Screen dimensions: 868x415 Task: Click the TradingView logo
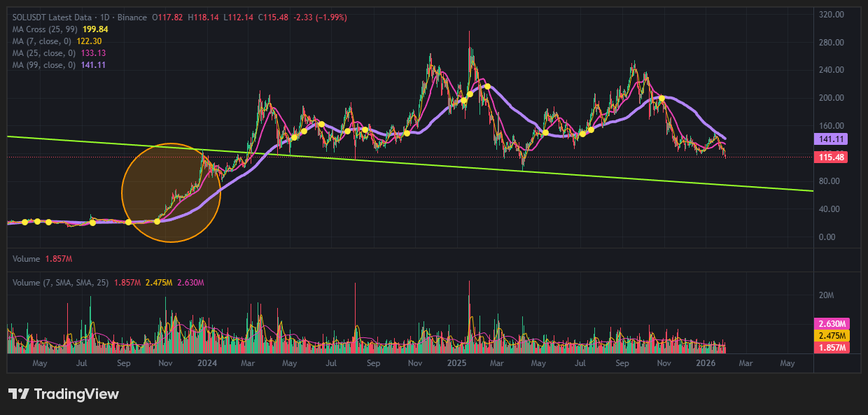coord(64,394)
